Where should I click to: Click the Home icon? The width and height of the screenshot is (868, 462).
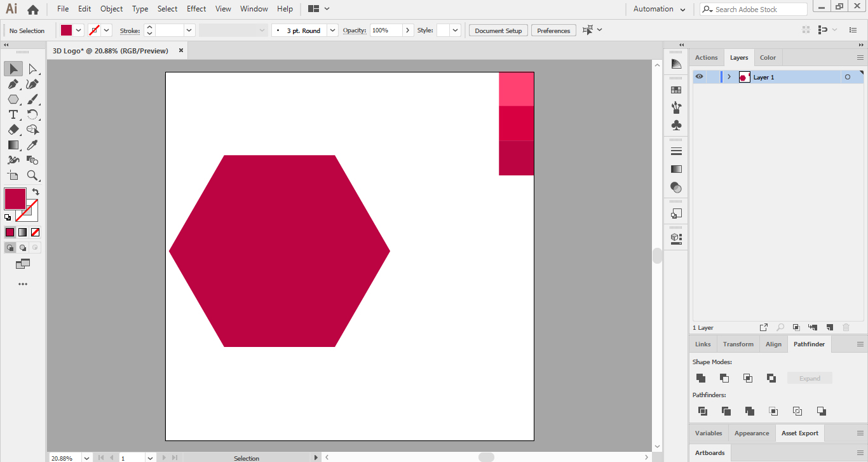(x=33, y=9)
